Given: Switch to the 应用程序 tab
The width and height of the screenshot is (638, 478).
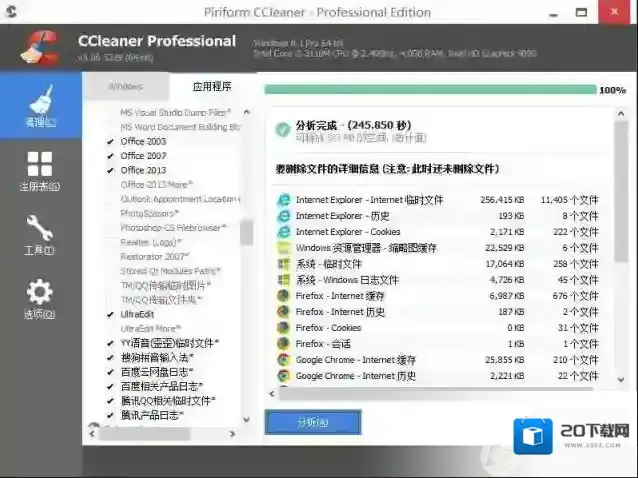Looking at the screenshot, I should 212,86.
